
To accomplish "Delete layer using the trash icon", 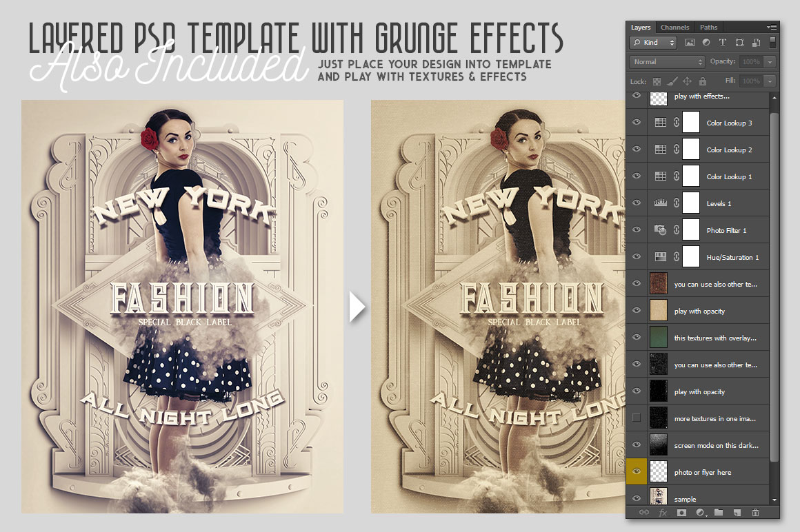I will point(755,512).
